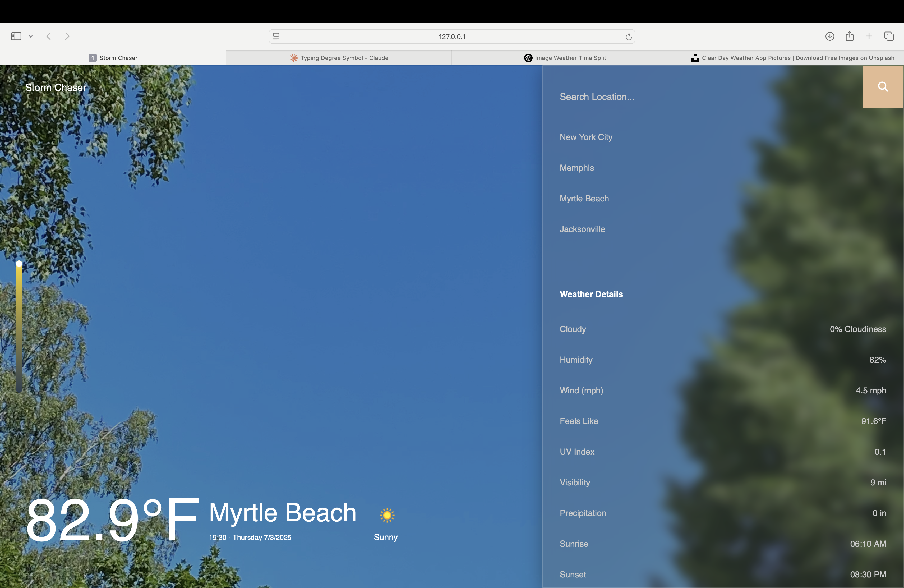
Task: Click the 127.0.0.1 address bar
Action: pos(452,36)
